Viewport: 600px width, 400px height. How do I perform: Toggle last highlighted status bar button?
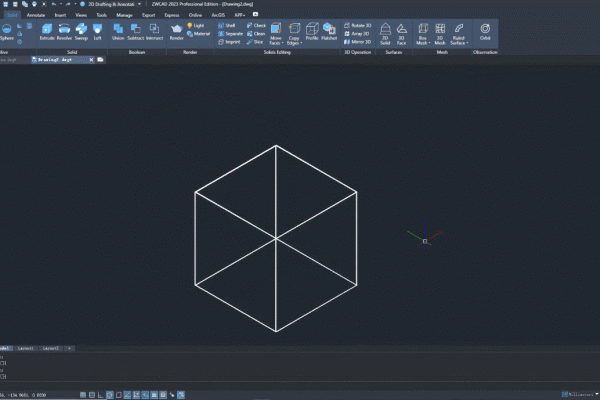(181, 395)
